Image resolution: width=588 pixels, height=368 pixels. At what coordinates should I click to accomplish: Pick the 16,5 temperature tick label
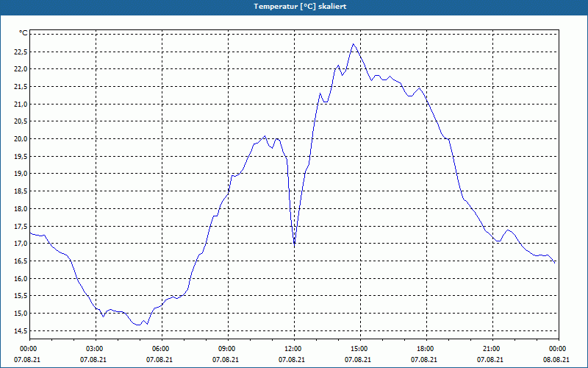point(21,261)
